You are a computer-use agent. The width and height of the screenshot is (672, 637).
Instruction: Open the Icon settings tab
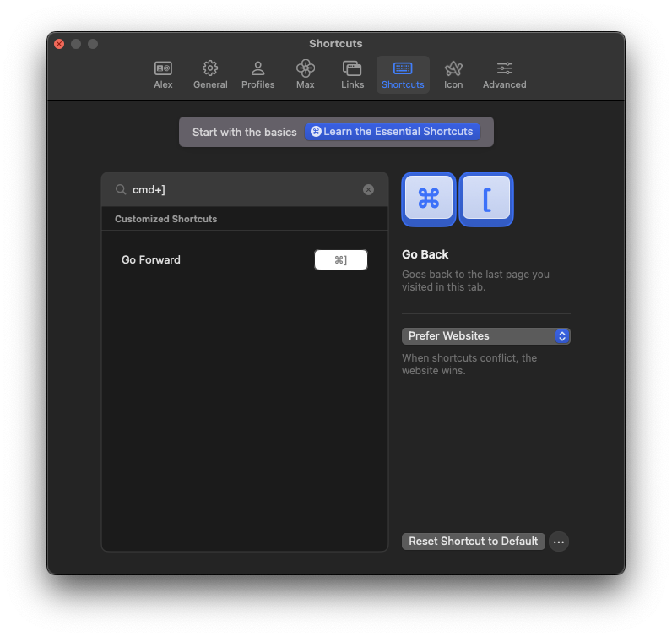(x=453, y=74)
